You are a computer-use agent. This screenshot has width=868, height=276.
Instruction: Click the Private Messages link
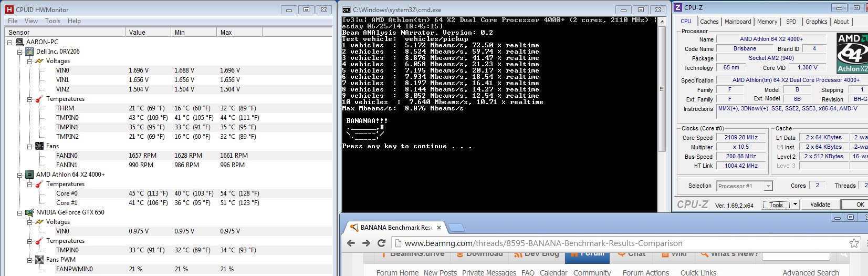pos(489,272)
